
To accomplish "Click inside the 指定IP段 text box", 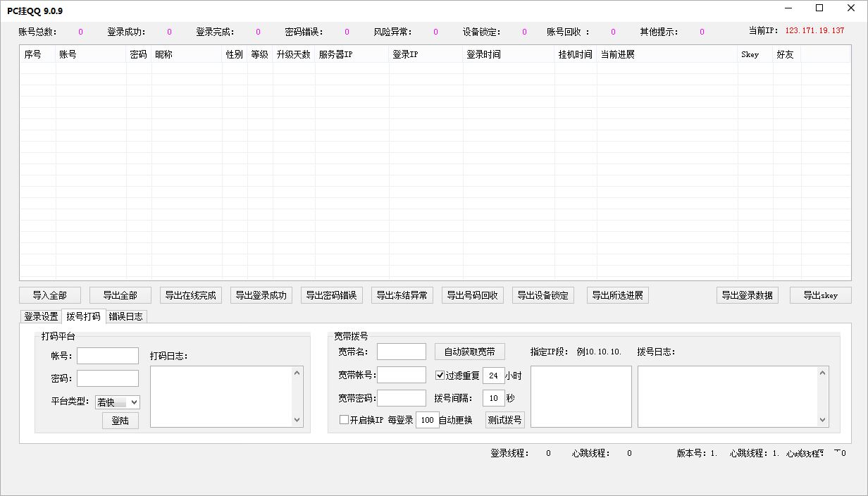I will click(x=581, y=397).
